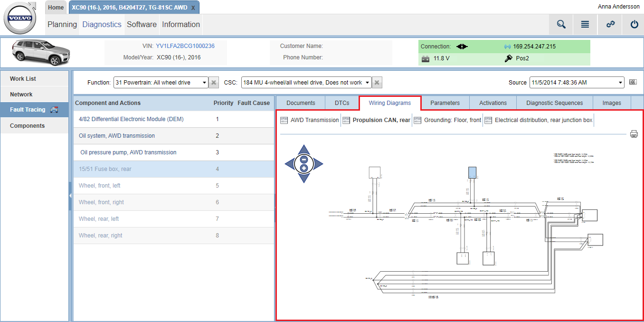
Task: Click the power icon in header
Action: [x=635, y=25]
